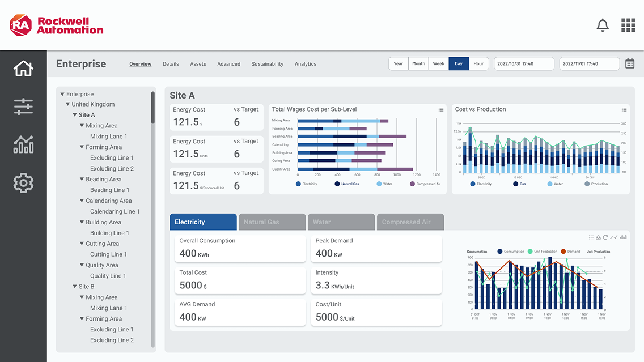Open the settings gear in sidebar
The width and height of the screenshot is (644, 362).
click(x=23, y=183)
